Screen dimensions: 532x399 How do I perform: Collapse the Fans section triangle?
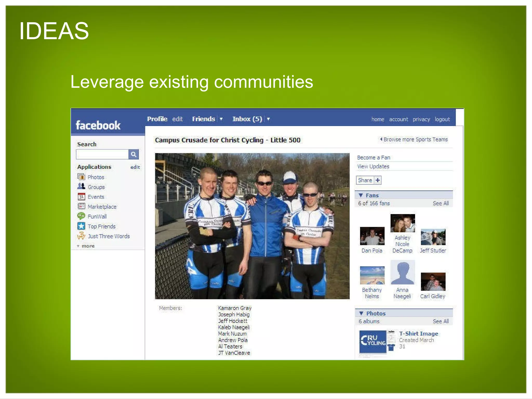(361, 195)
